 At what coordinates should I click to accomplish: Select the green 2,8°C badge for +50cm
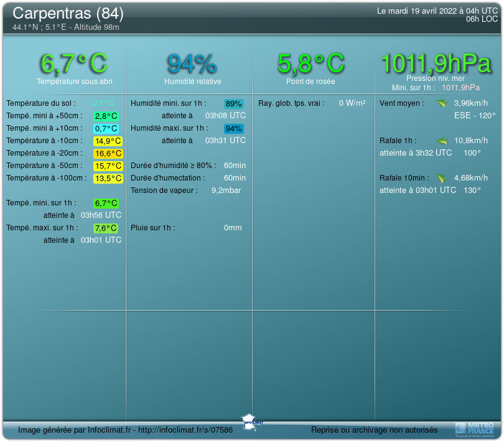[106, 116]
